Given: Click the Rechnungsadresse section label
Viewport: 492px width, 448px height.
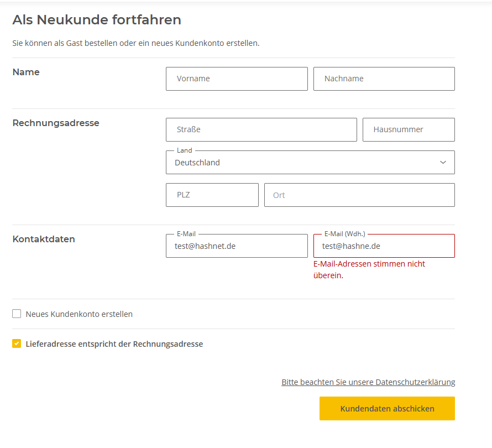Looking at the screenshot, I should (56, 123).
